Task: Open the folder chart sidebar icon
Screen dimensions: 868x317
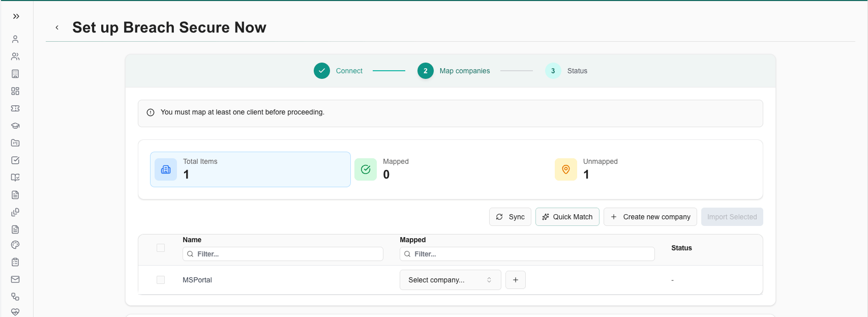Action: (15, 143)
